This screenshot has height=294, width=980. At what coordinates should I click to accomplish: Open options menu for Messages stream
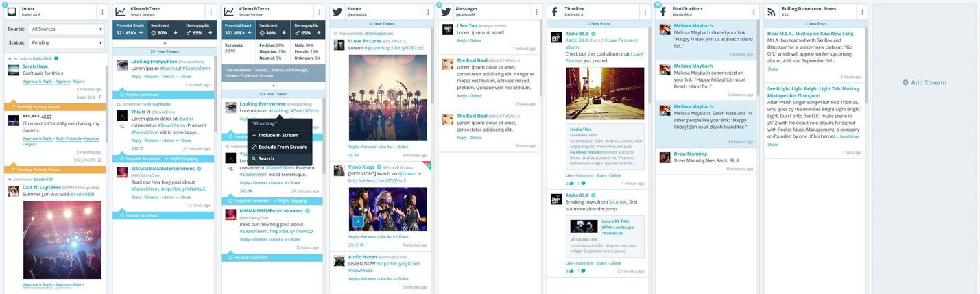[536, 12]
